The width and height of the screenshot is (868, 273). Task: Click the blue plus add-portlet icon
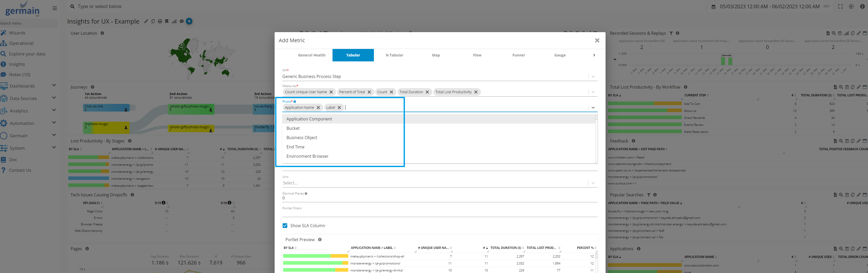pyautogui.click(x=189, y=21)
